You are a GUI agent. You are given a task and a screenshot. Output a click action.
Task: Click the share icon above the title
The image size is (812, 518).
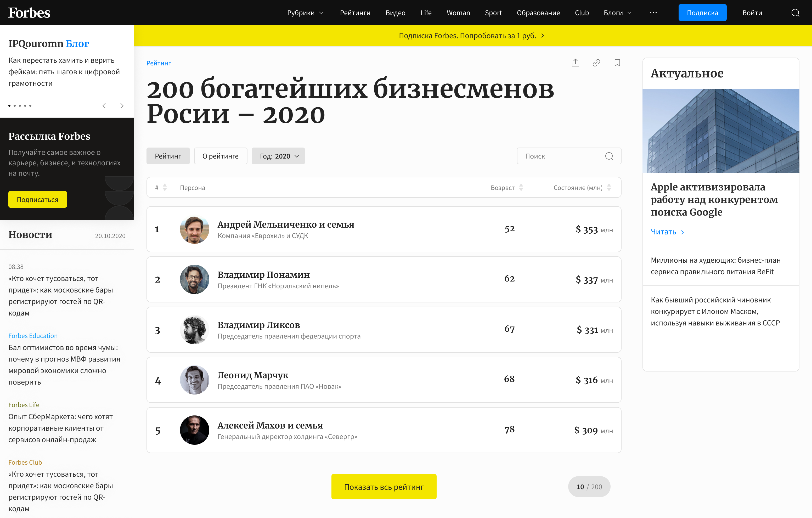575,63
